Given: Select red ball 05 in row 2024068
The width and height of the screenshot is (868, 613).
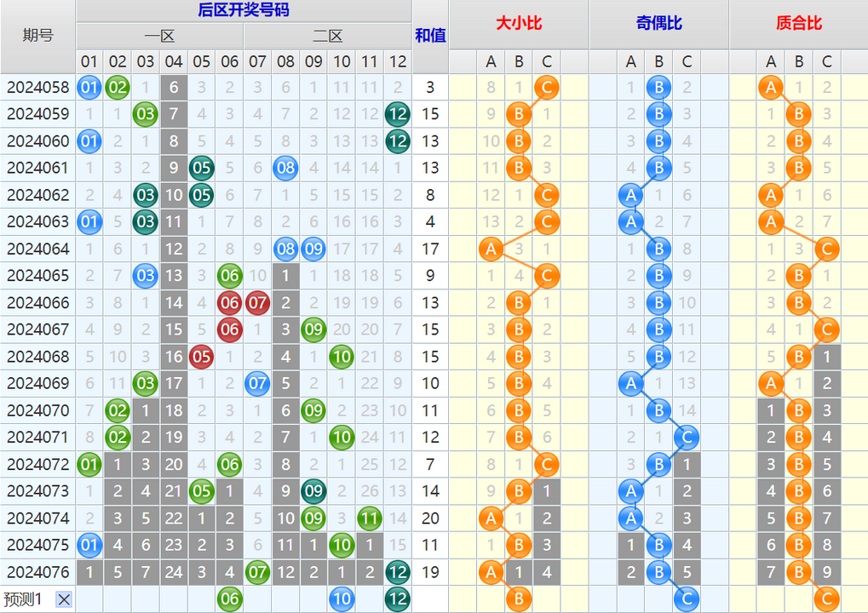Looking at the screenshot, I should coord(202,357).
